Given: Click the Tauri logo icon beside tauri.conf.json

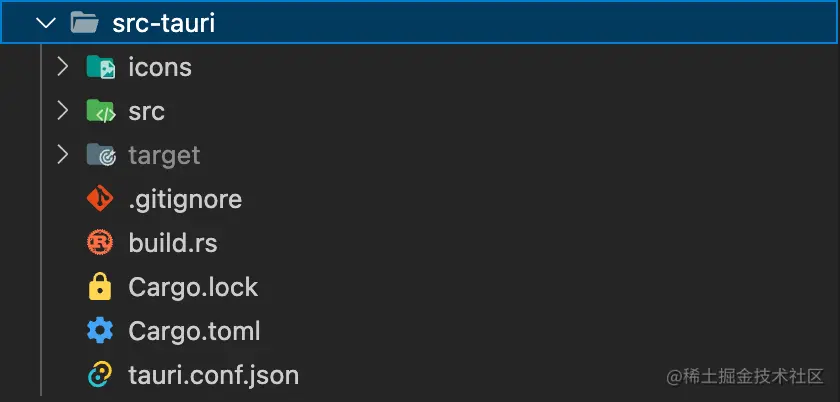Looking at the screenshot, I should pos(100,375).
